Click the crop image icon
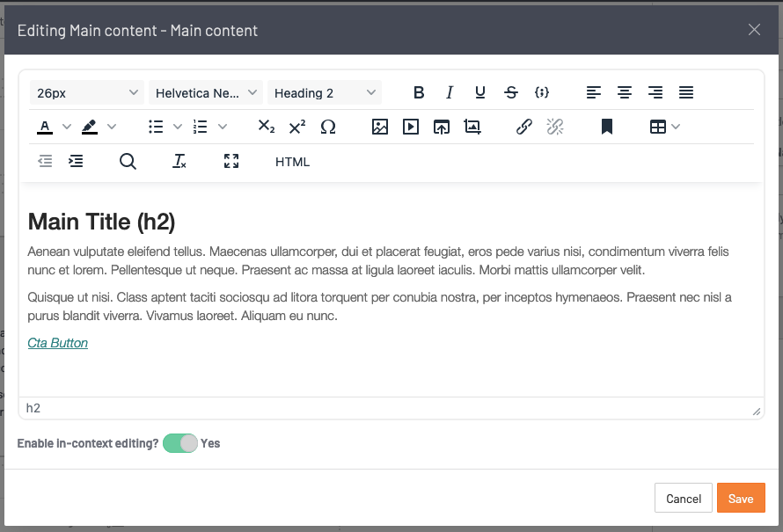Screen dimensions: 783x532 472,127
